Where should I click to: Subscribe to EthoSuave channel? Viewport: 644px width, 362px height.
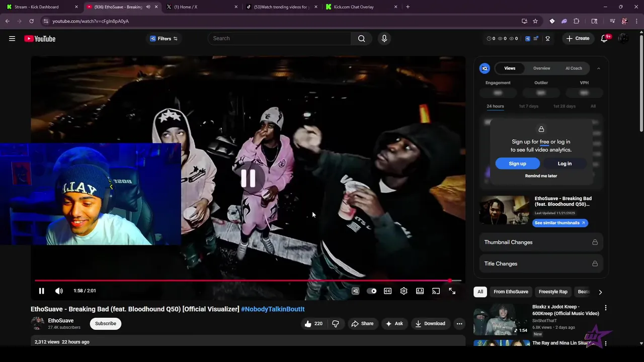click(106, 324)
